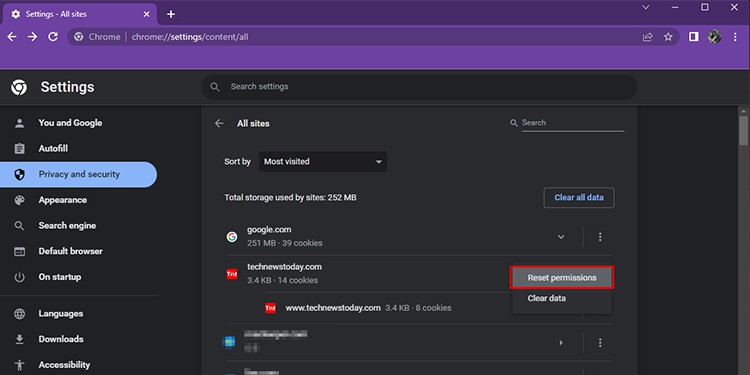This screenshot has width=750, height=375.
Task: Click the Search settings input field
Action: [419, 87]
